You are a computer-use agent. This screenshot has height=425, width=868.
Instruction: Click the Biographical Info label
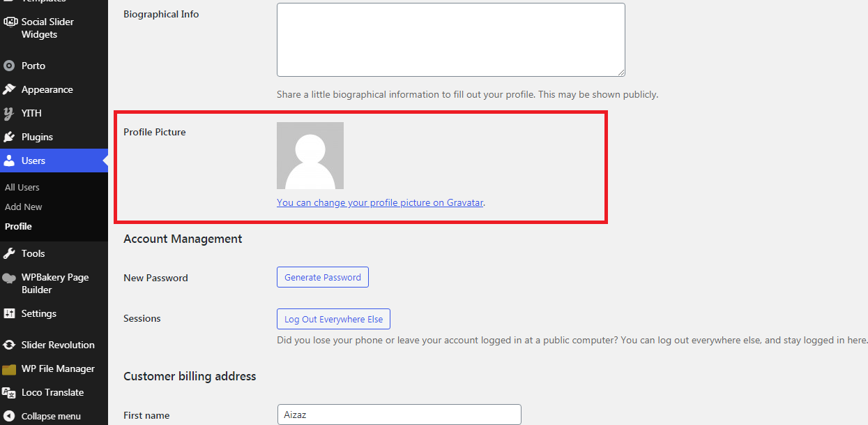[x=161, y=14]
